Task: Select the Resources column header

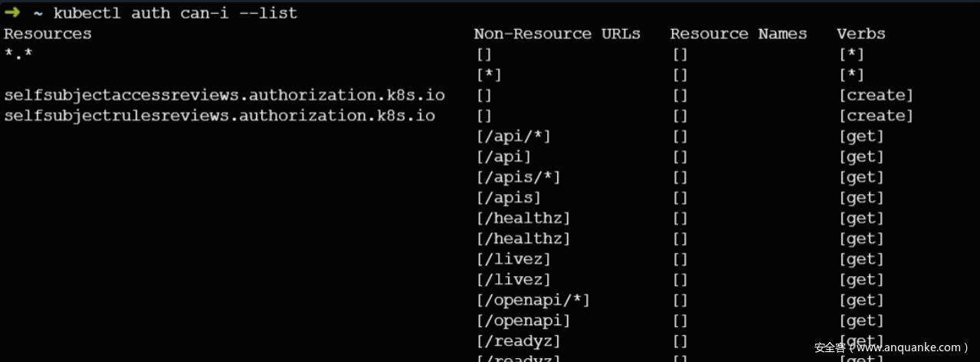Action: point(48,34)
